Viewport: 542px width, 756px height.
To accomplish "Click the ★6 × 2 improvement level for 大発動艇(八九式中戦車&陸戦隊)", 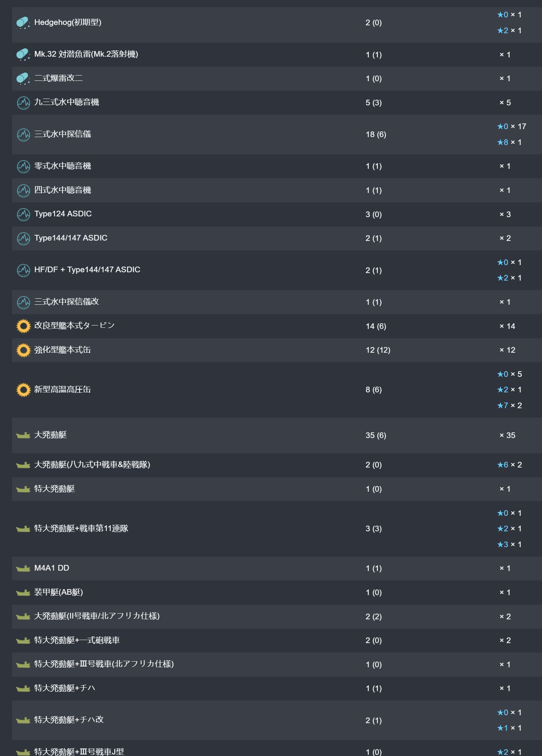I will [x=509, y=465].
